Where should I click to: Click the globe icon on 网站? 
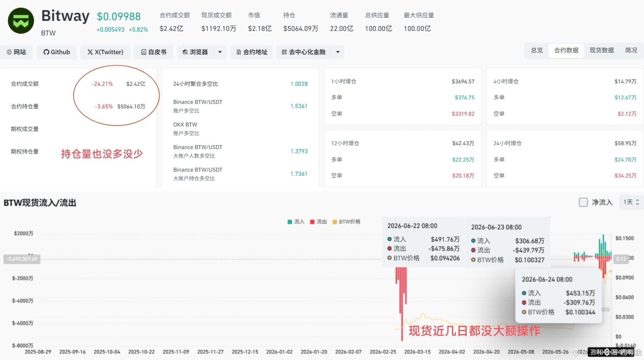(9, 52)
